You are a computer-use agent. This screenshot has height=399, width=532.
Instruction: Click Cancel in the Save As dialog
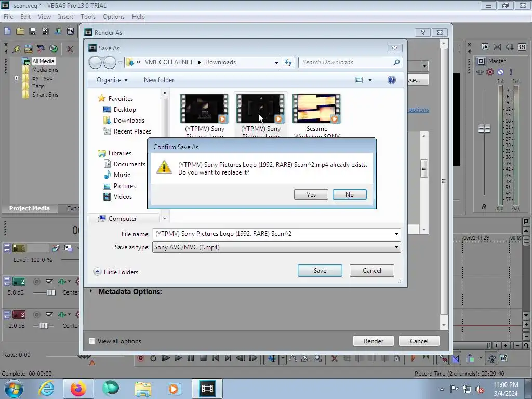(x=372, y=270)
